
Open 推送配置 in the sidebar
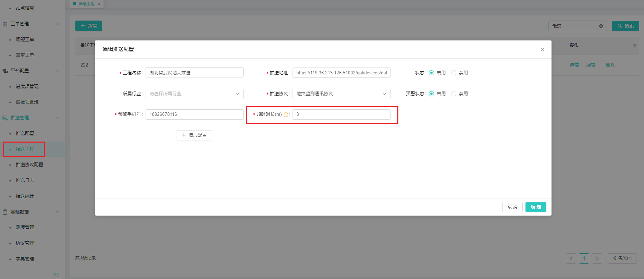click(25, 133)
